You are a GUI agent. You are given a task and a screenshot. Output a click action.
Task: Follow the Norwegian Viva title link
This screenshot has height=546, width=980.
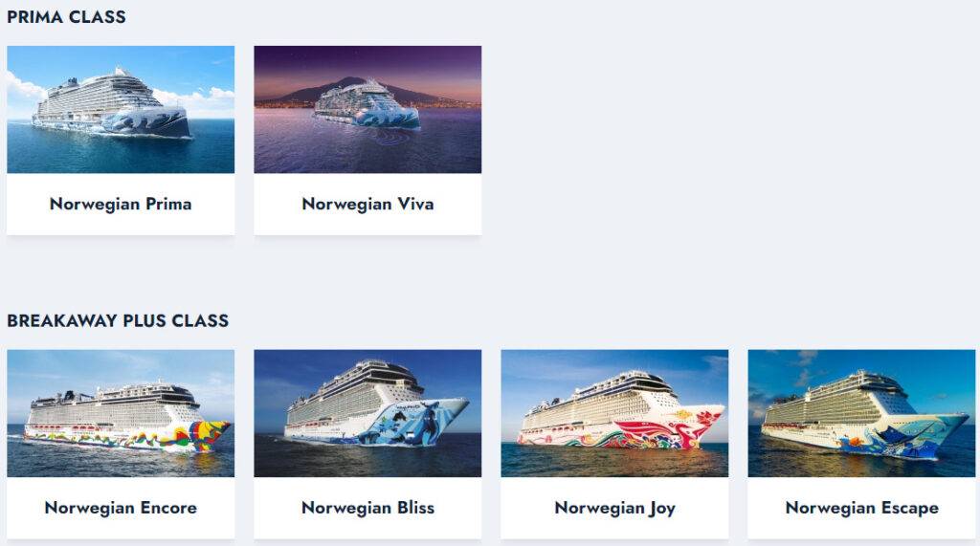click(x=367, y=205)
